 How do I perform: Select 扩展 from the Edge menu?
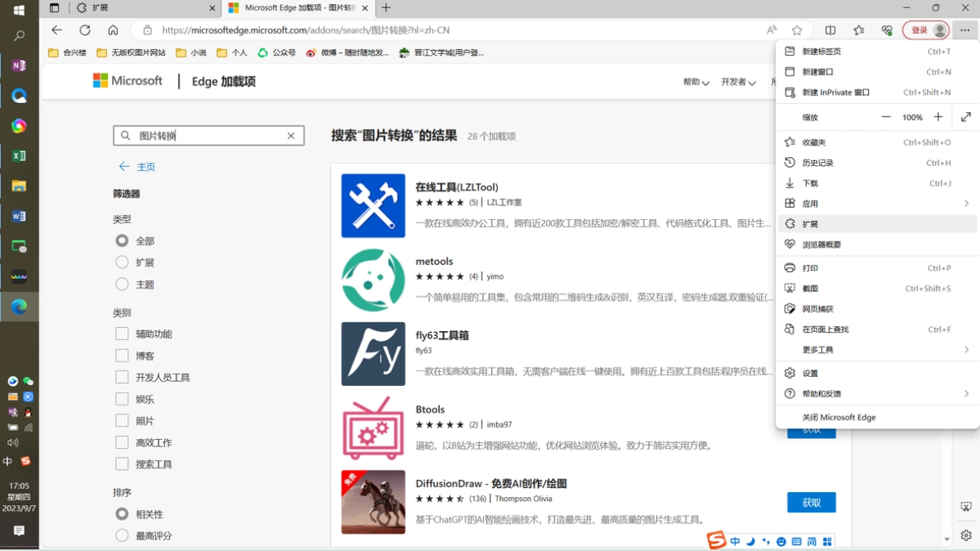[x=877, y=224]
